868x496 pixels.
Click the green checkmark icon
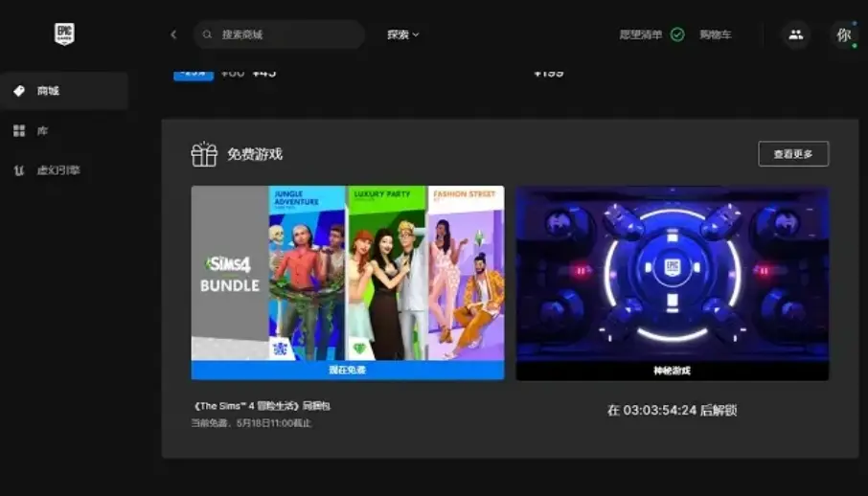677,34
